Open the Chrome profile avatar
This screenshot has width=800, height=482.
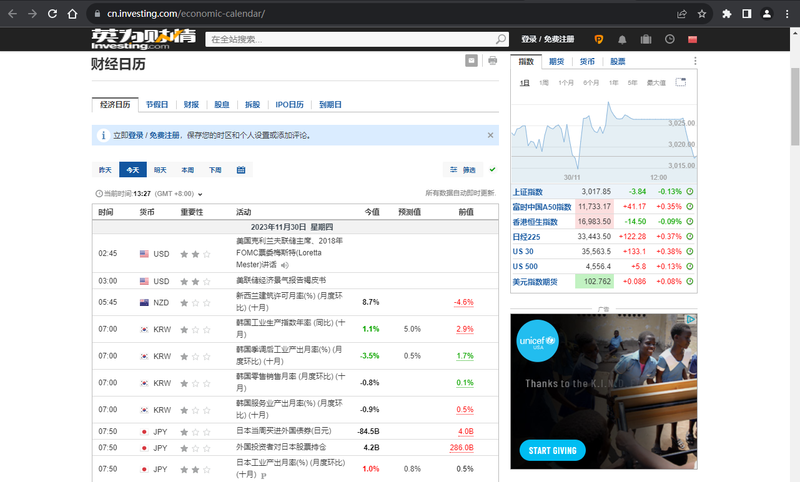pyautogui.click(x=766, y=14)
